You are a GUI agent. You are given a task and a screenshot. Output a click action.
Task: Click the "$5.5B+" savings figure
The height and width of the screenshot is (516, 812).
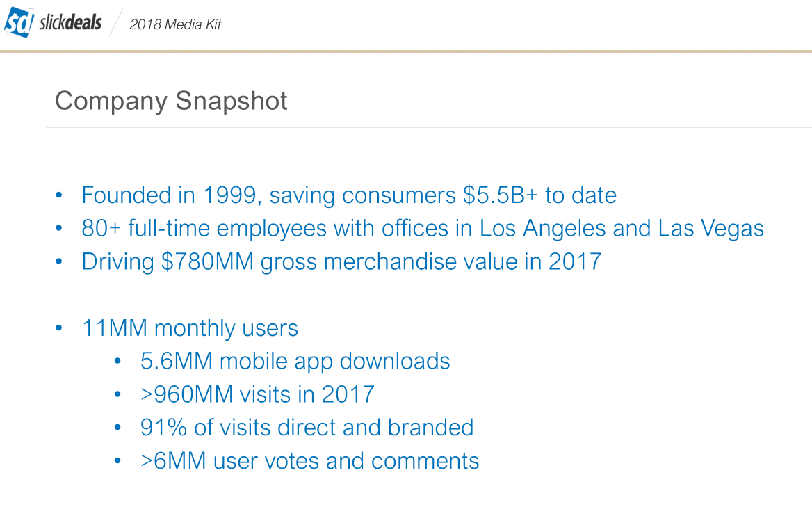501,195
